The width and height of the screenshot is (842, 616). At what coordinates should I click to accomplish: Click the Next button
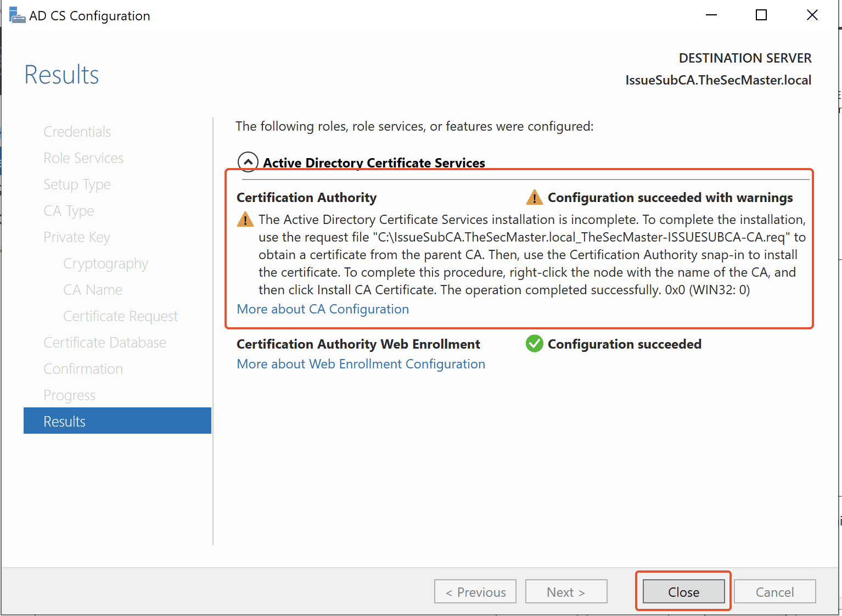[x=566, y=592]
